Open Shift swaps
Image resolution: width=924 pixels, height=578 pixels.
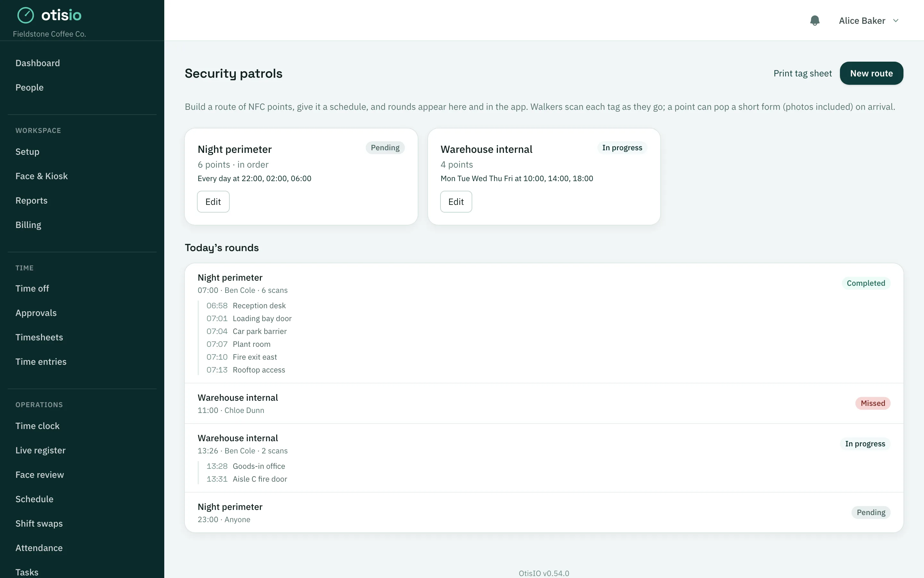point(39,524)
